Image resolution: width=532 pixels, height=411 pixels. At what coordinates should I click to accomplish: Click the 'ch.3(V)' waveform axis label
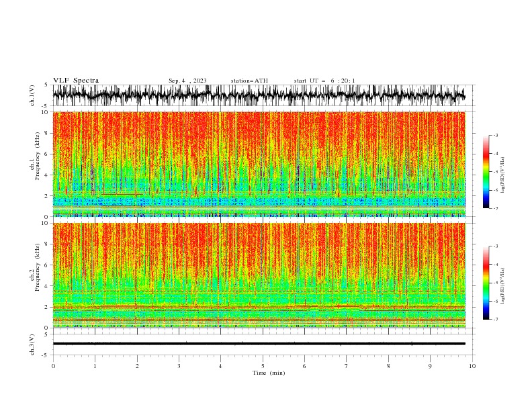pyautogui.click(x=32, y=345)
